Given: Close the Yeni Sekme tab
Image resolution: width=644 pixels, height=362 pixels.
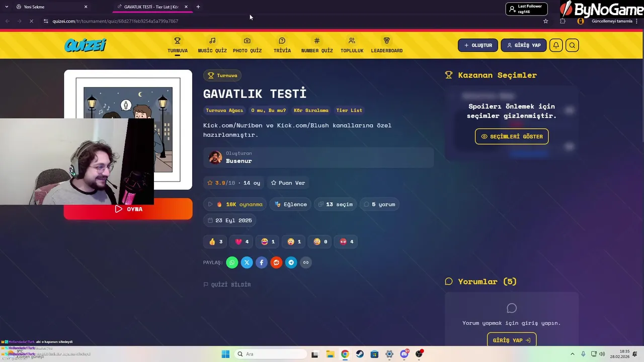Looking at the screenshot, I should pos(86,7).
